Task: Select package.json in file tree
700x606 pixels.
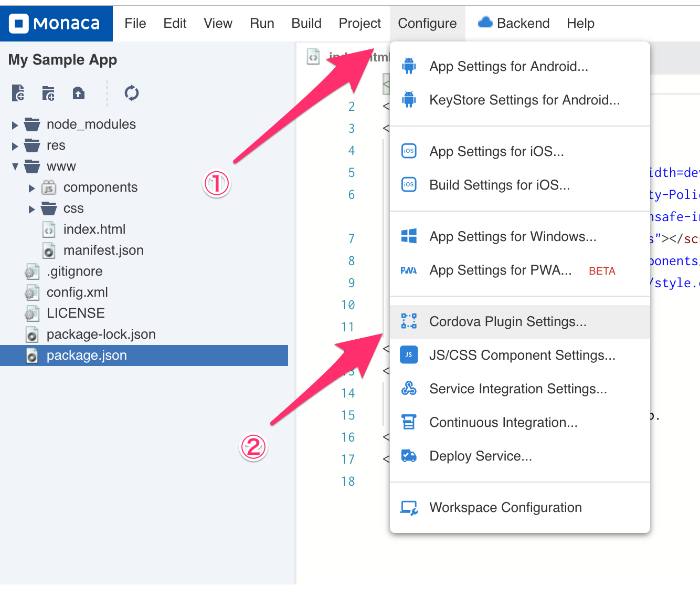Action: (144, 356)
